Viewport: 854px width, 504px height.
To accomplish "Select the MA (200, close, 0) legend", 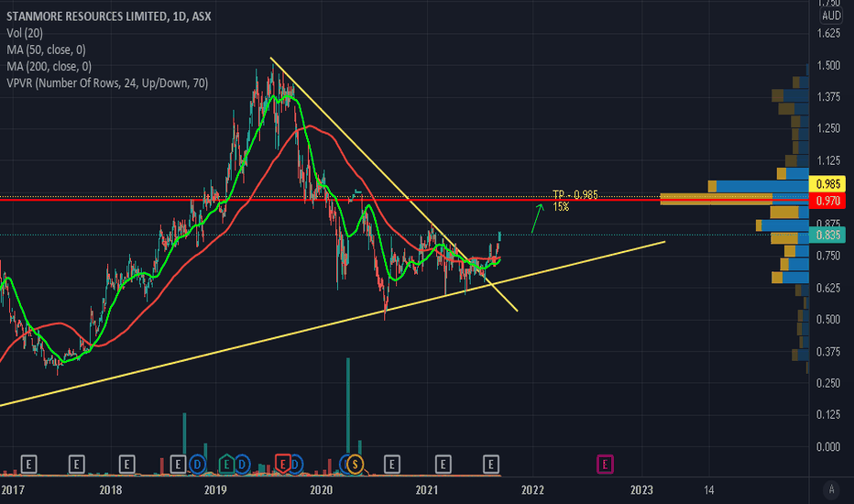I will click(49, 67).
